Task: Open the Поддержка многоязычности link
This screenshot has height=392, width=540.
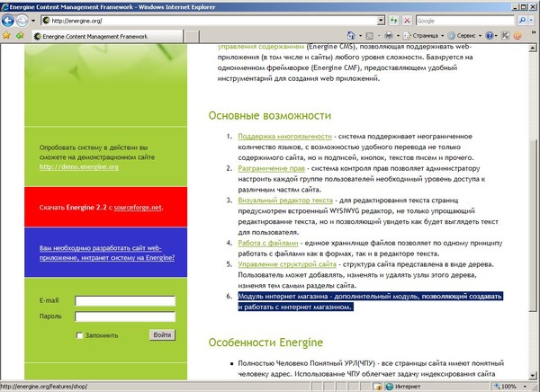Action: point(284,137)
